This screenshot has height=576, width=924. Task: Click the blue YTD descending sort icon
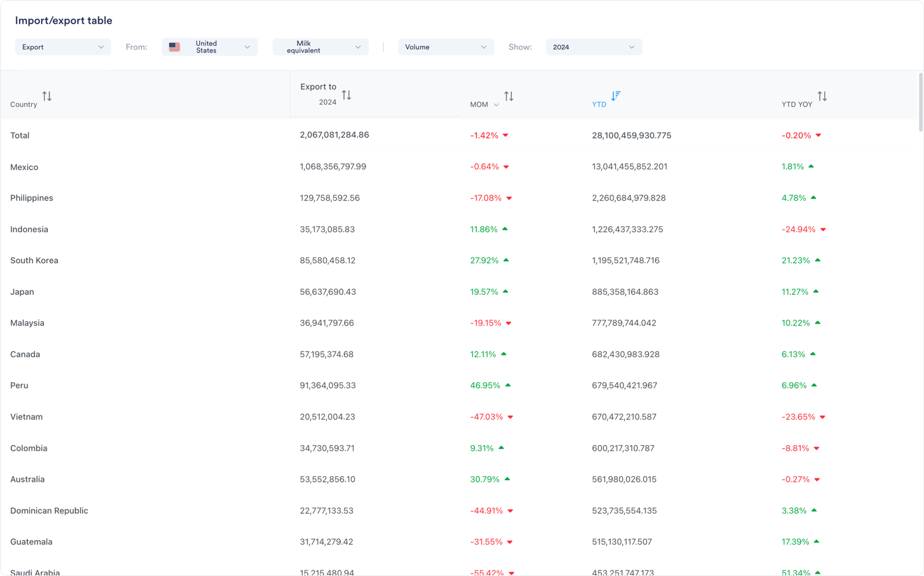tap(616, 96)
